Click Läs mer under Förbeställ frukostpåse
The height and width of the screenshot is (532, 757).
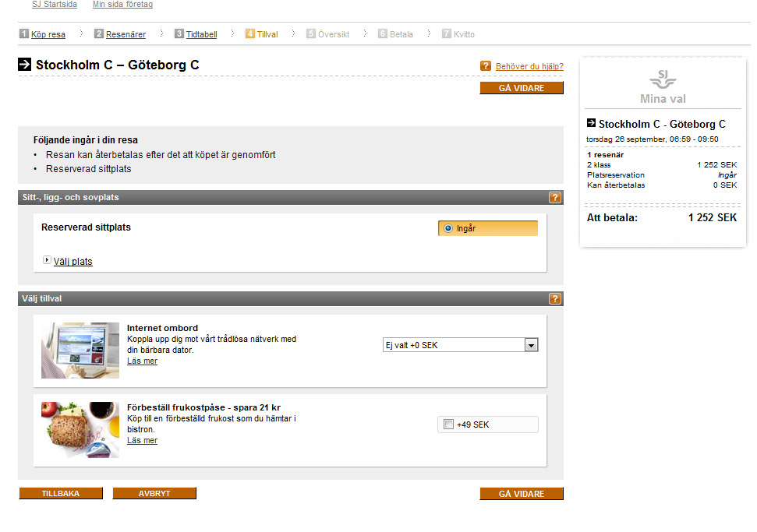pos(143,440)
